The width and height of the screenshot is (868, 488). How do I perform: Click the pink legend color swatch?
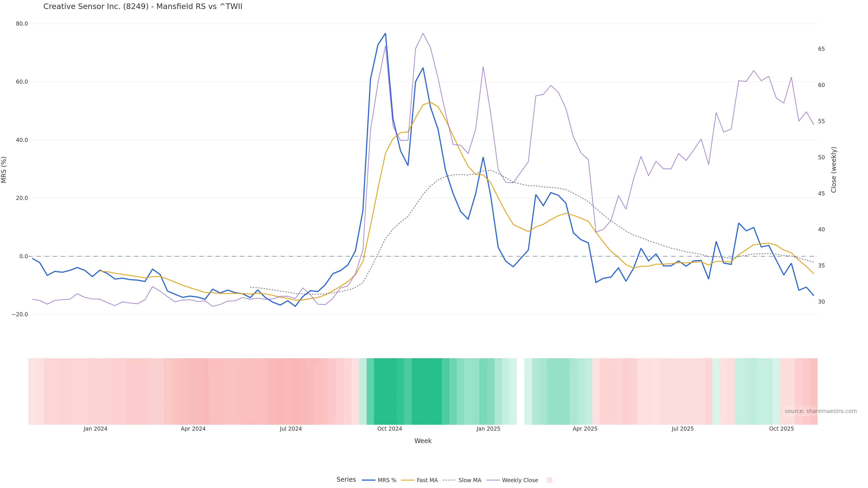click(549, 480)
